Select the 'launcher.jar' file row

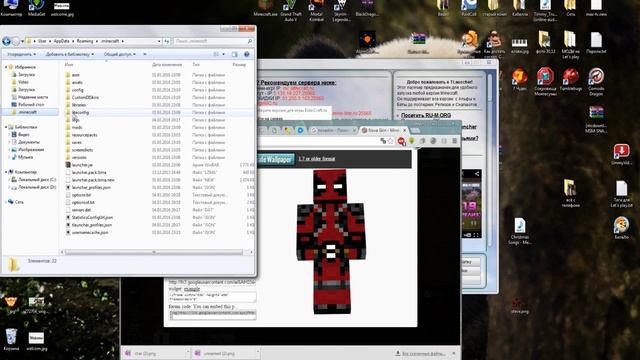pyautogui.click(x=159, y=165)
